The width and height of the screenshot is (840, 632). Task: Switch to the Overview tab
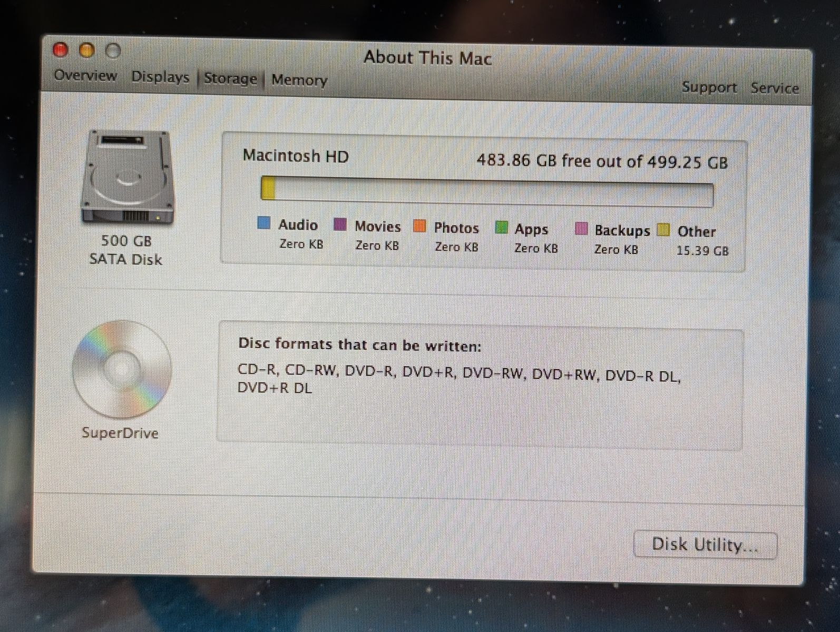tap(85, 75)
